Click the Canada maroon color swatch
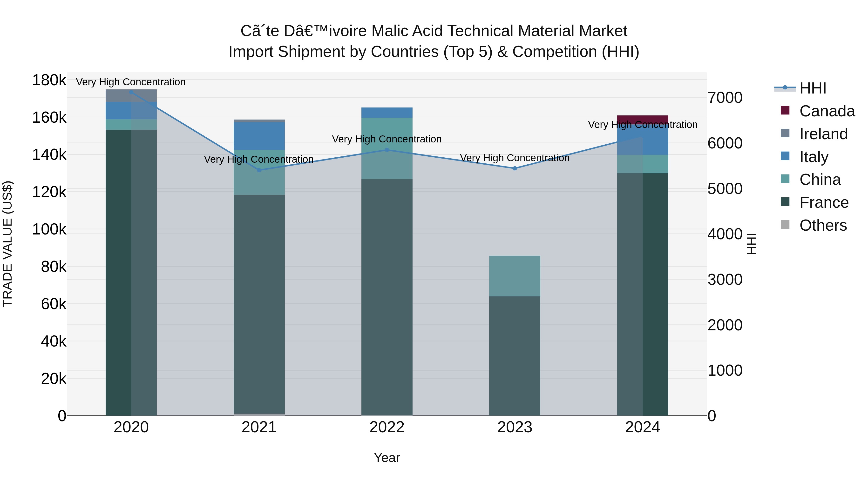The height and width of the screenshot is (488, 868). [x=785, y=110]
